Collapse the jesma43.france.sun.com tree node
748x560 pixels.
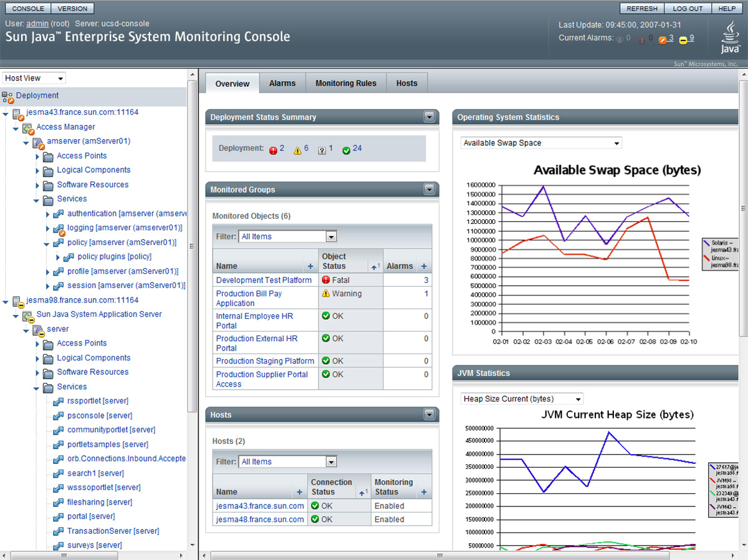click(x=6, y=114)
